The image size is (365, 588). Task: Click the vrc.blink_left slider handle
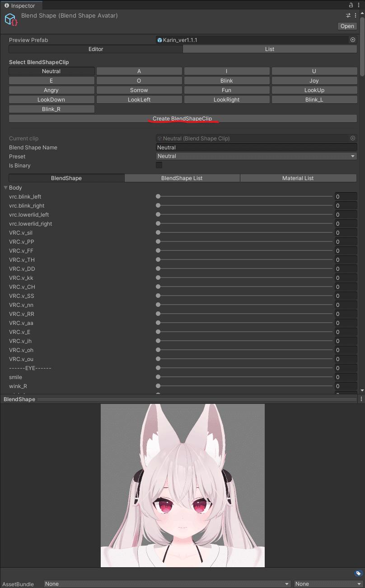click(x=158, y=197)
